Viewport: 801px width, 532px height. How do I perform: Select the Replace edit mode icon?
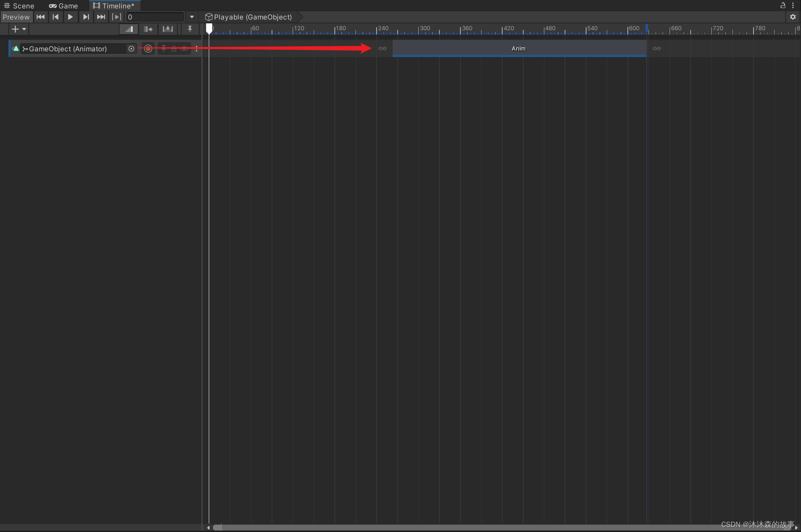[168, 29]
